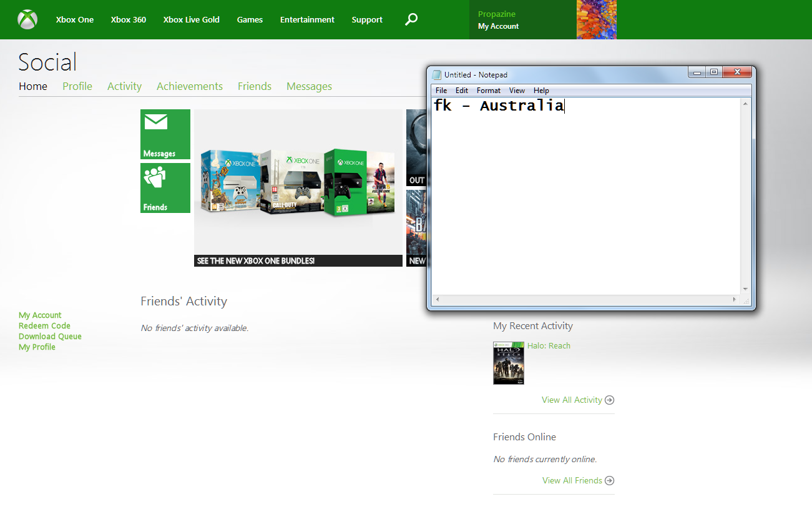The width and height of the screenshot is (812, 514).
Task: Click the Notepad title bar icon
Action: pyautogui.click(x=437, y=74)
